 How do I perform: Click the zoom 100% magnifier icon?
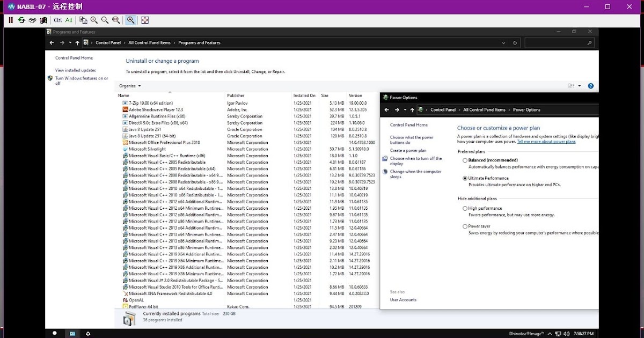coord(116,20)
